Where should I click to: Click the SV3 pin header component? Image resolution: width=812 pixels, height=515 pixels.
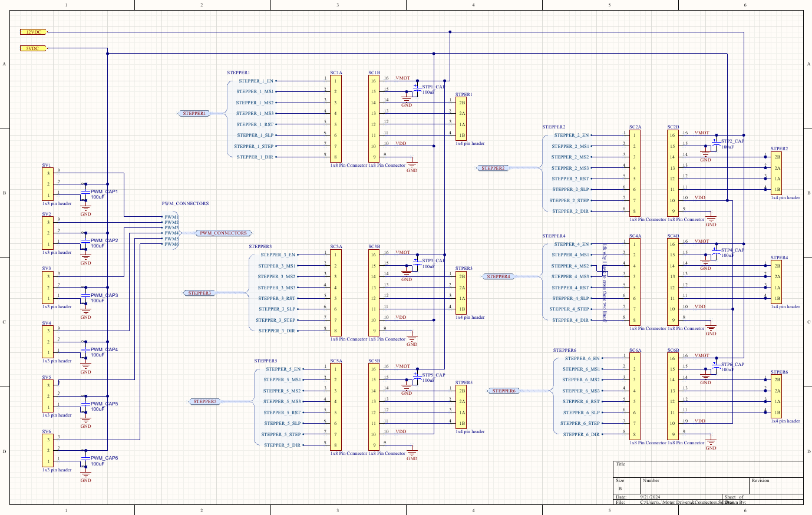[x=48, y=288]
